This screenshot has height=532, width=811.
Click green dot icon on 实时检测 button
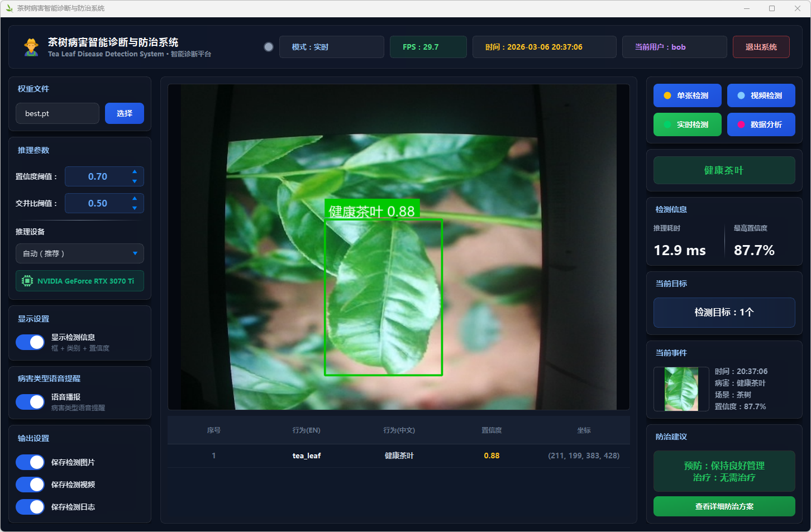click(x=667, y=124)
